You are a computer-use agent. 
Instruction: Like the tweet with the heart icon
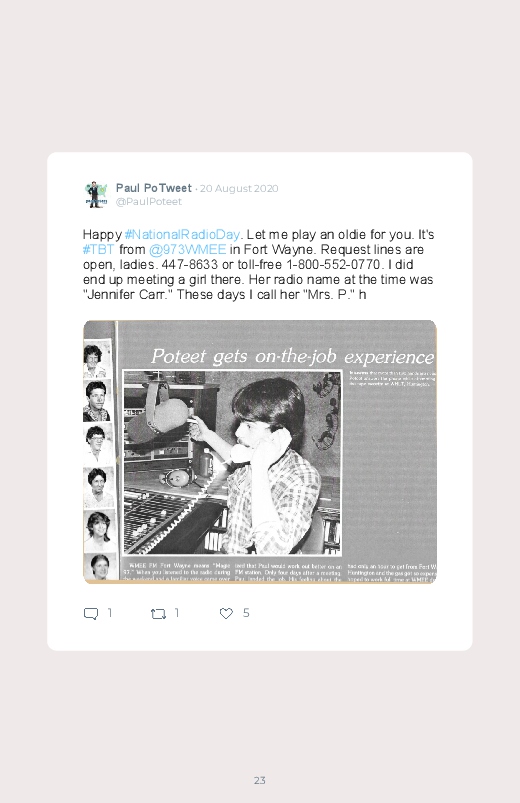point(226,613)
